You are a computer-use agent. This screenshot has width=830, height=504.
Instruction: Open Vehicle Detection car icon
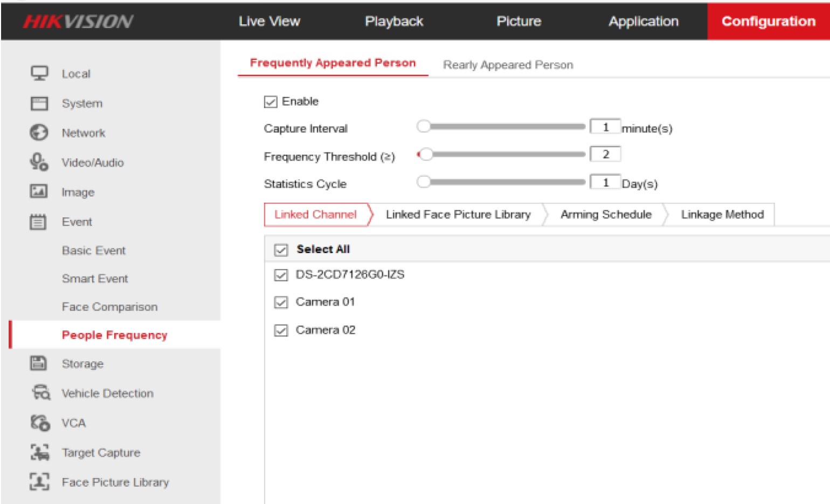pos(40,393)
